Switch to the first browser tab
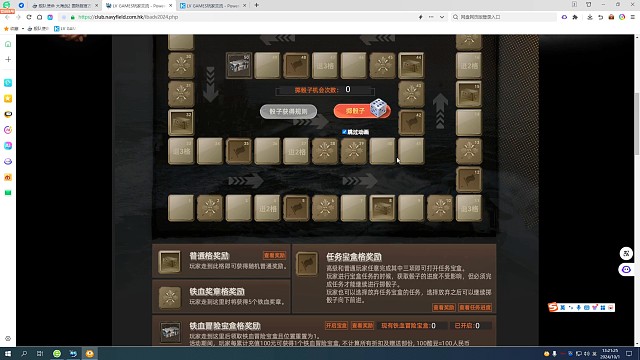The width and height of the screenshot is (640, 360). click(x=64, y=6)
